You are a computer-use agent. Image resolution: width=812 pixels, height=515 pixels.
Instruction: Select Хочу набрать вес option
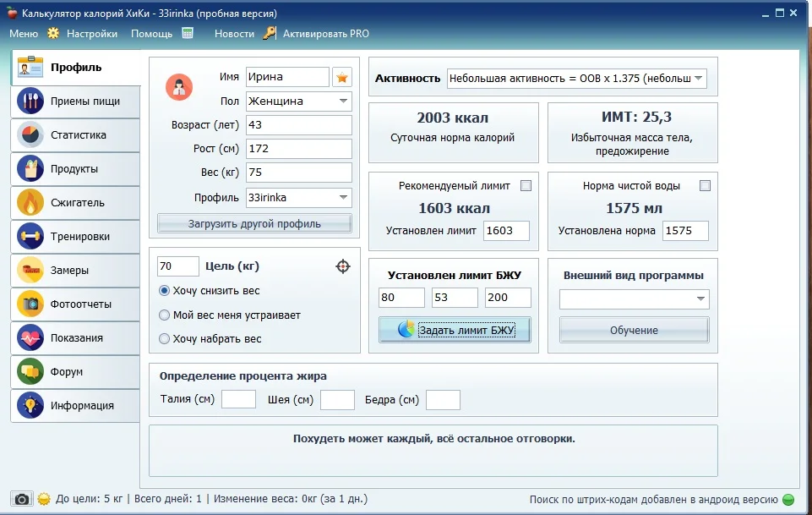tap(164, 339)
